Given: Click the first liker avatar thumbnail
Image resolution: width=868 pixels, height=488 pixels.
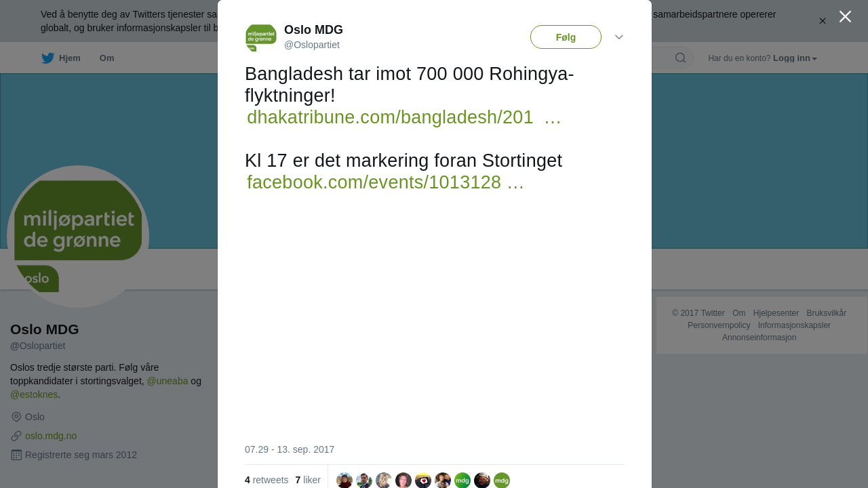Looking at the screenshot, I should pos(344,481).
